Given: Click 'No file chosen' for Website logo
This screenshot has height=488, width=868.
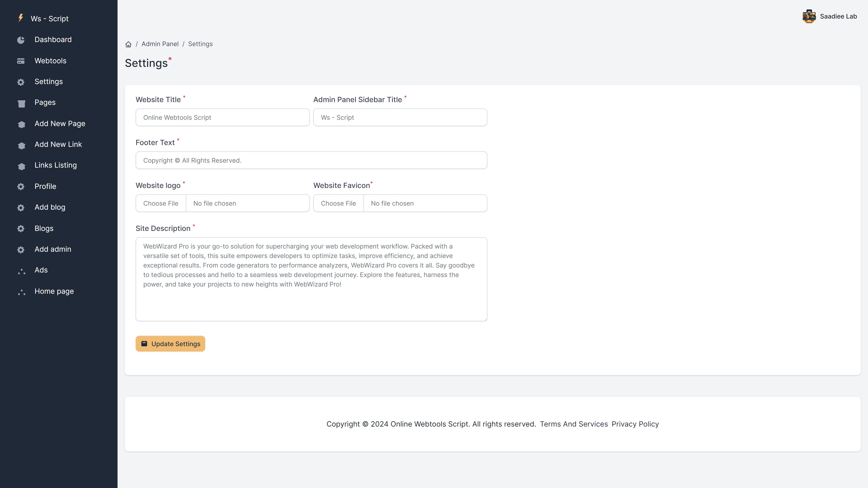Looking at the screenshot, I should (x=215, y=203).
